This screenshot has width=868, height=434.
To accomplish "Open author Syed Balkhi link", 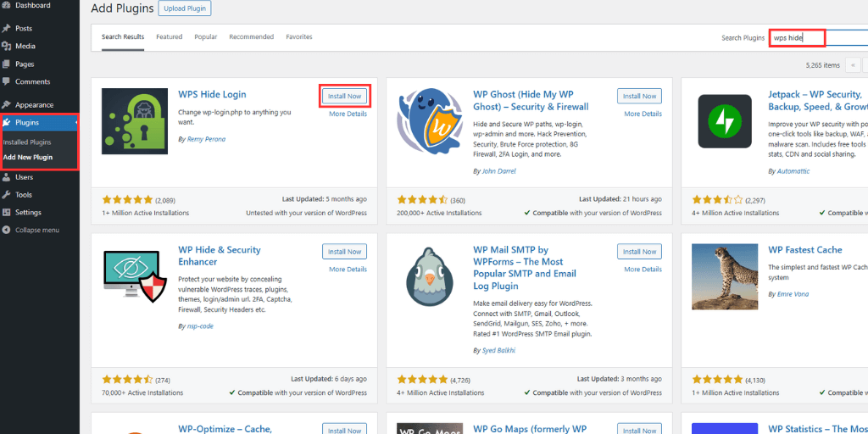I will click(498, 351).
